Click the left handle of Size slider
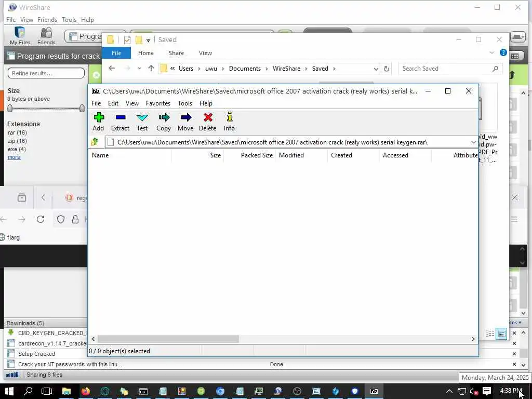Screen dimensions: 532x399 coord(10,108)
